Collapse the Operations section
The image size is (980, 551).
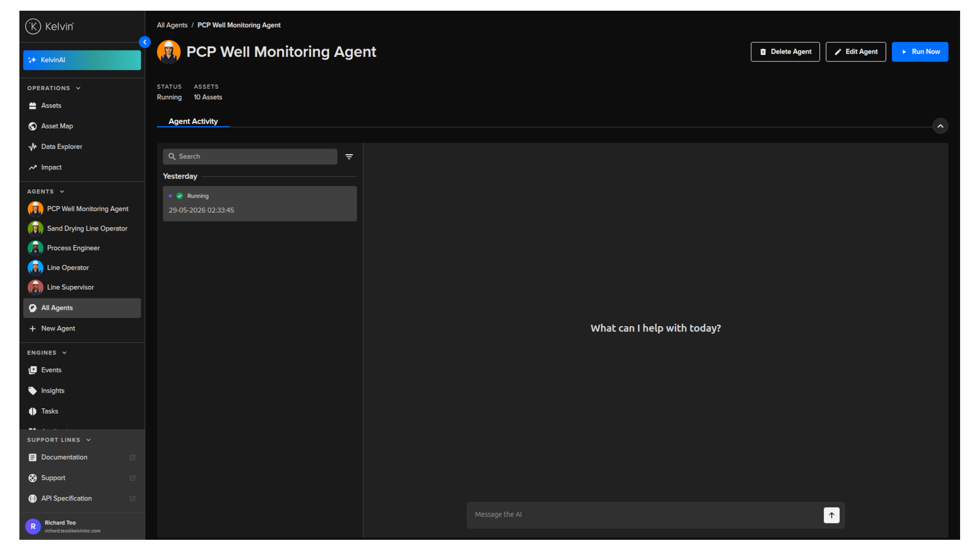(54, 88)
